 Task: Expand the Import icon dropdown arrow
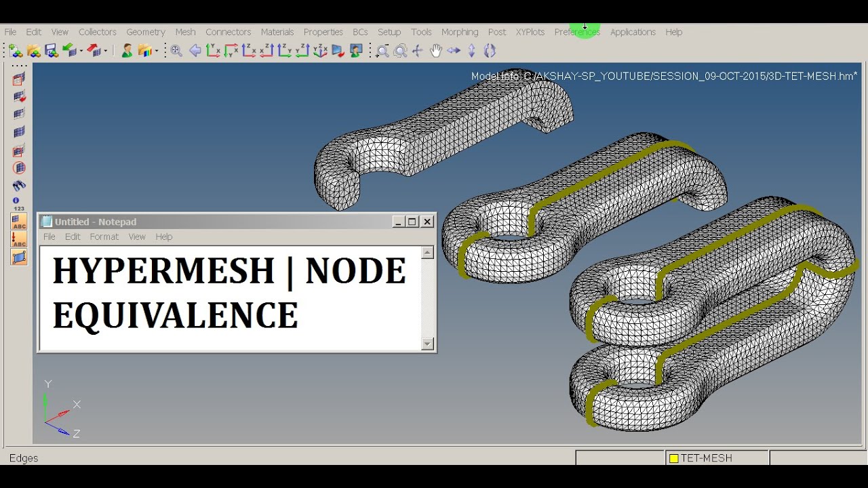pos(81,52)
